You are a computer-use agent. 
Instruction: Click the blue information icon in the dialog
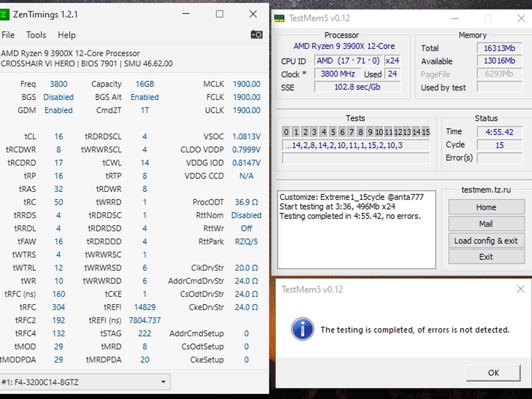coord(302,329)
